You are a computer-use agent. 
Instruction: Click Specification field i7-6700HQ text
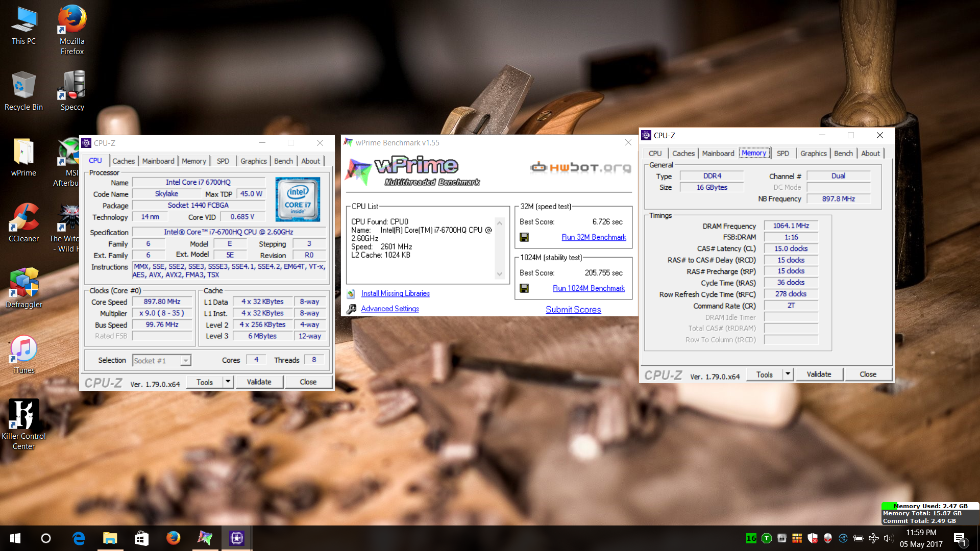click(x=228, y=232)
